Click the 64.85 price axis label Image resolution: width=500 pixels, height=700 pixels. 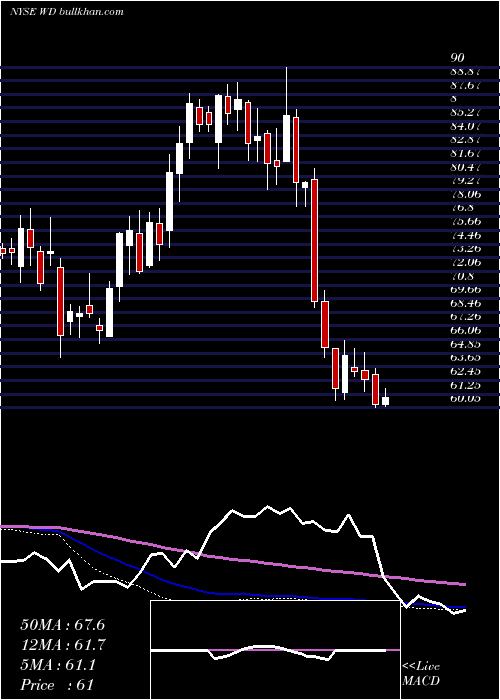[x=465, y=344]
